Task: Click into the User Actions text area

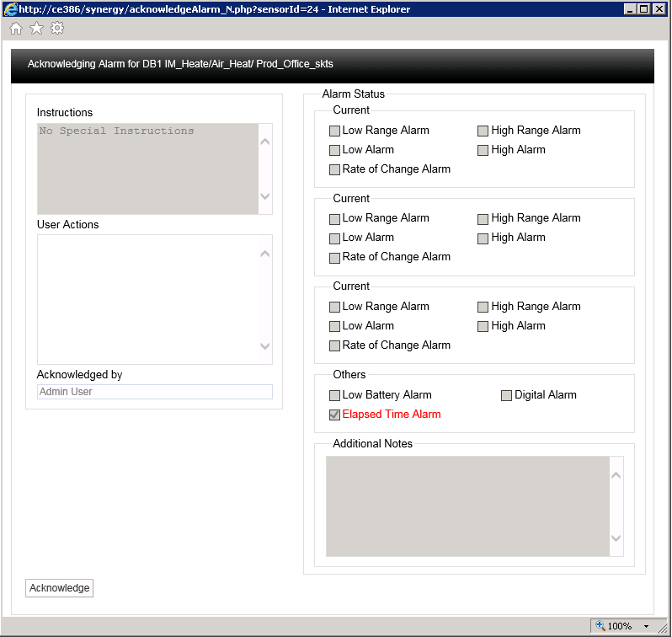Action: click(x=147, y=299)
